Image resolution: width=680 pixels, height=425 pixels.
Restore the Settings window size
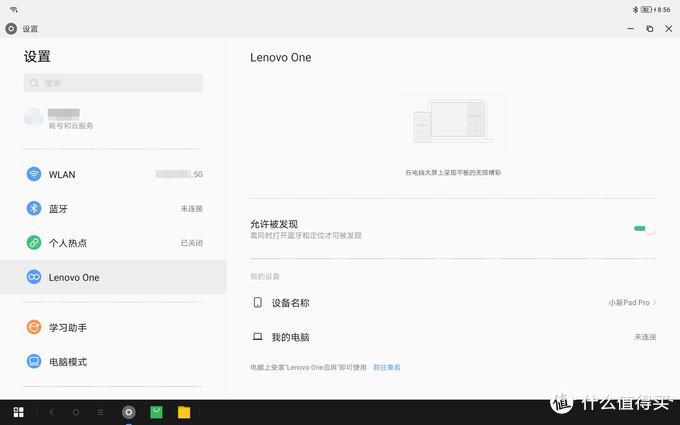coord(650,29)
